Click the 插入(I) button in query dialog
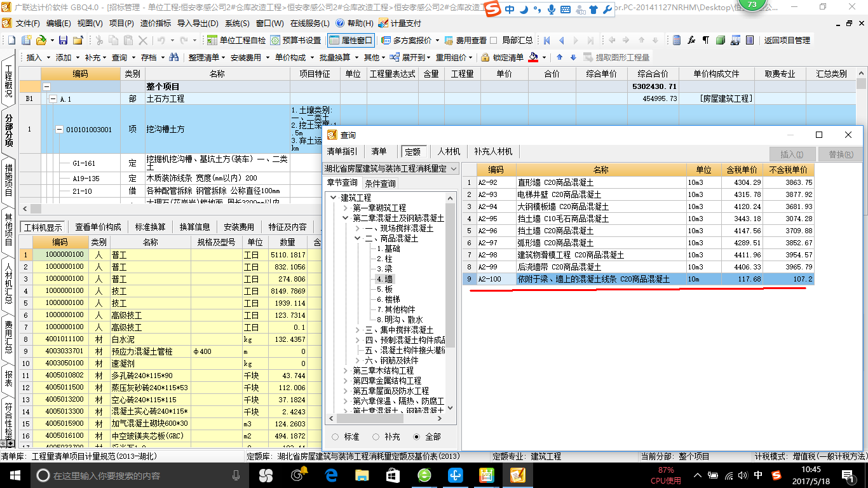The height and width of the screenshot is (488, 868). pos(791,154)
